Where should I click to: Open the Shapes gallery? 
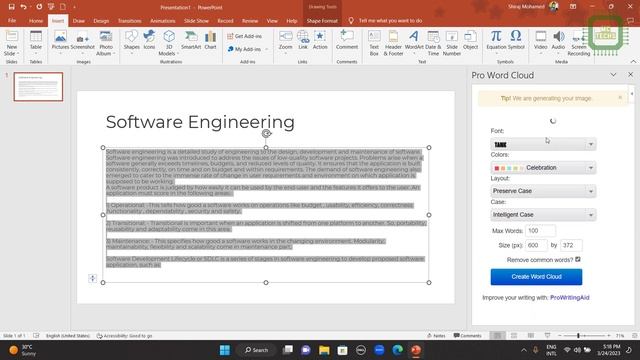coord(131,41)
